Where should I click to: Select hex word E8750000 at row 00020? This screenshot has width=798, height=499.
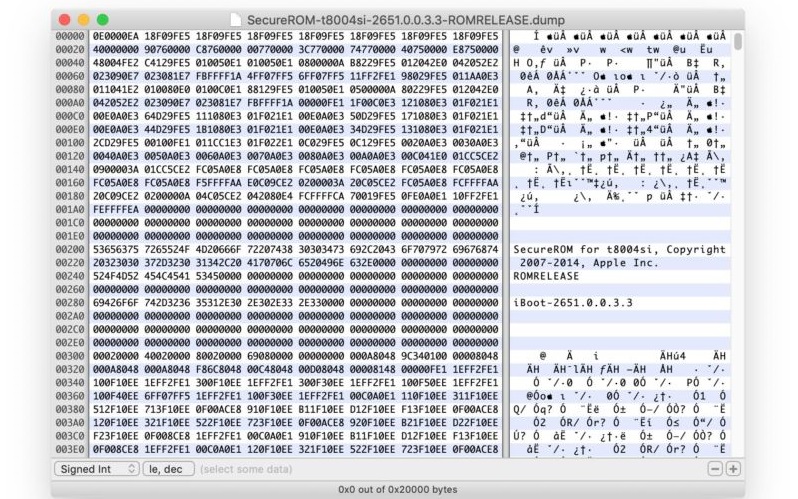(475, 49)
